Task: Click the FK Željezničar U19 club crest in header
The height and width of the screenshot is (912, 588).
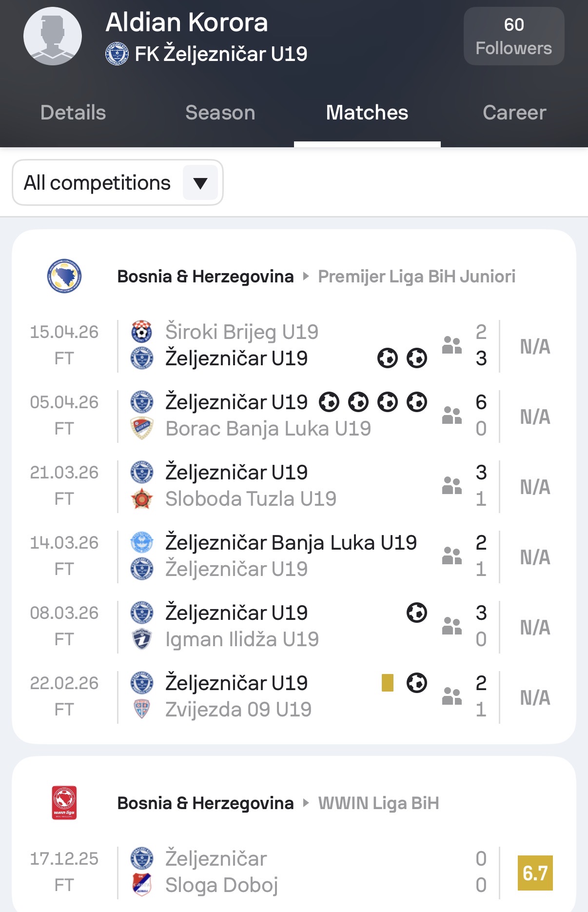Action: (x=117, y=54)
